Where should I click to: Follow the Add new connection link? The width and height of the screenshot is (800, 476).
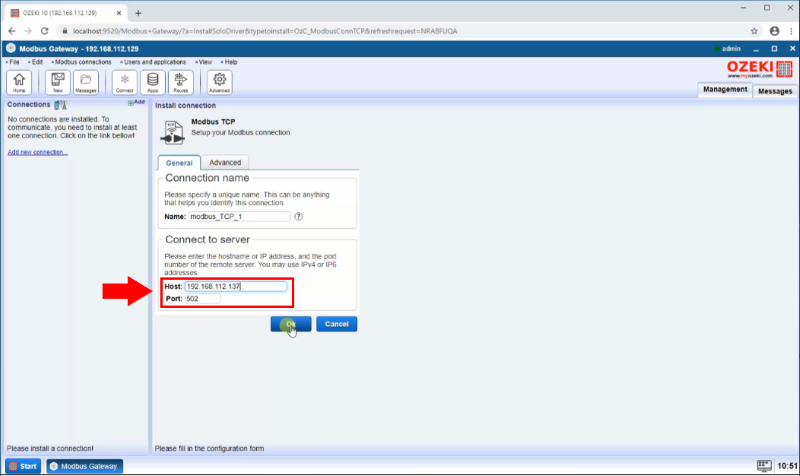(x=37, y=152)
